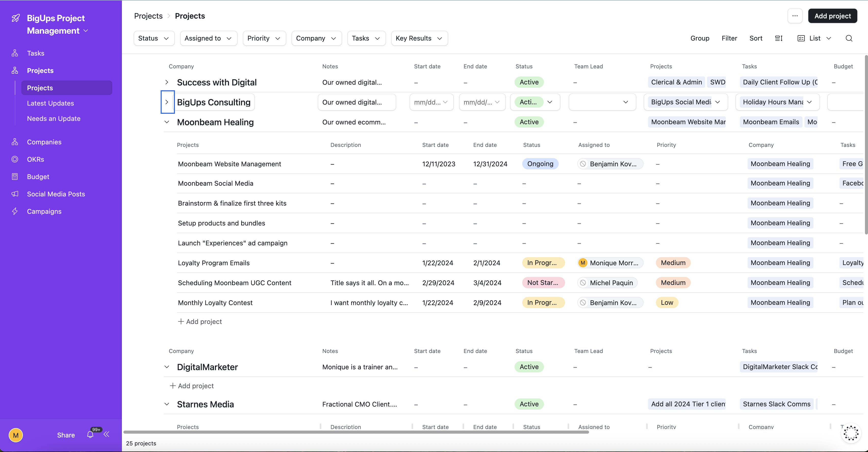Open BigUps Consulting status dropdown

click(x=535, y=102)
